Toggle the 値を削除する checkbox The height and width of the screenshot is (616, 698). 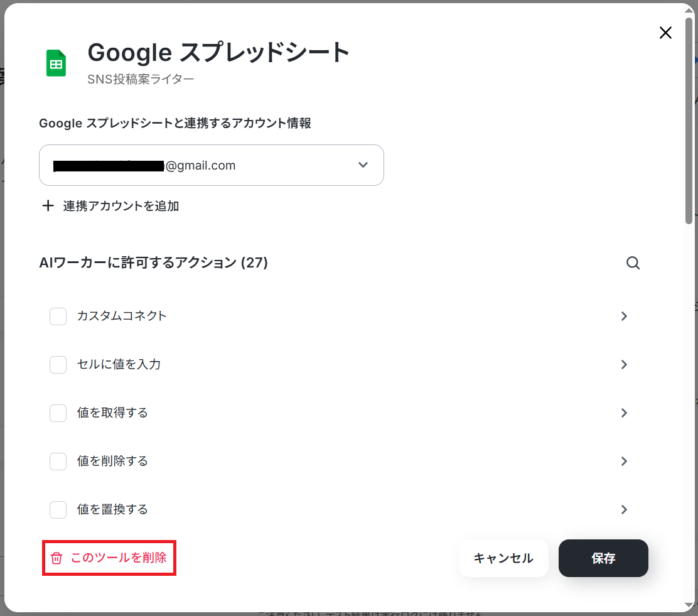(58, 461)
